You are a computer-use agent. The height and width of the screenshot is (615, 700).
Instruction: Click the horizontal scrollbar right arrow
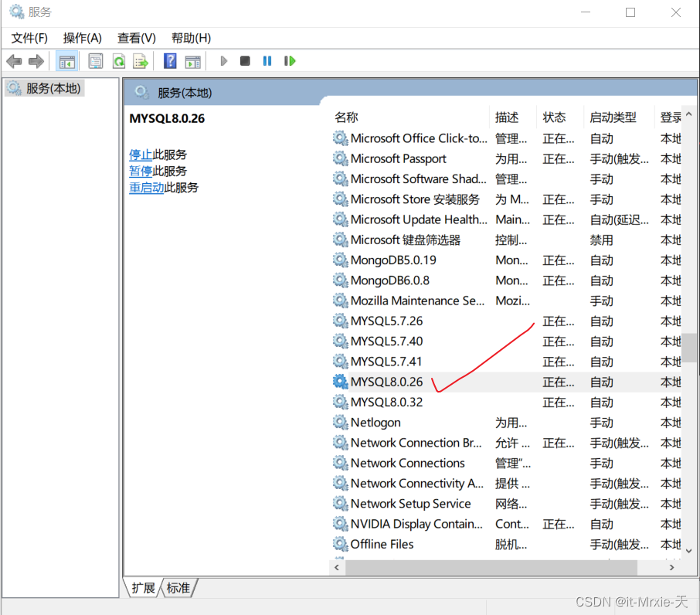pyautogui.click(x=672, y=568)
